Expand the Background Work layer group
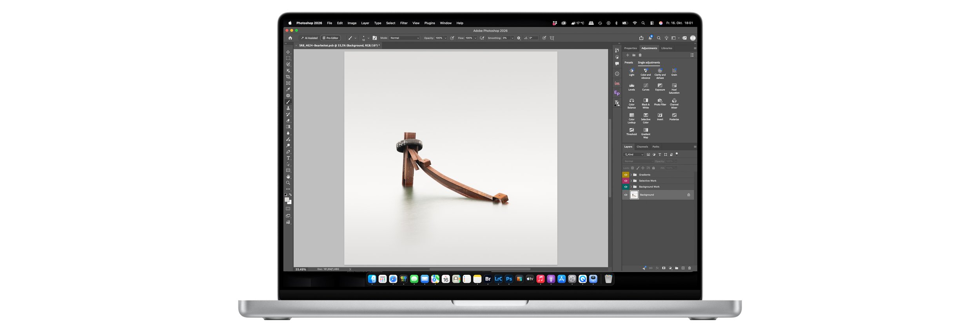The image size is (980, 327). click(631, 187)
